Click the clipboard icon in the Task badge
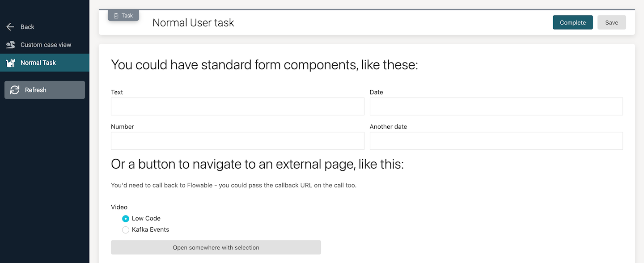The width and height of the screenshot is (644, 263). [116, 16]
